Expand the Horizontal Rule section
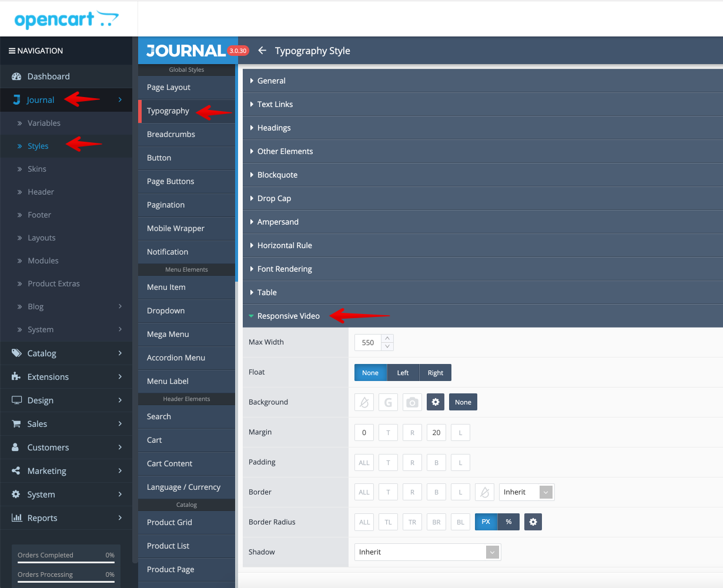 483,245
